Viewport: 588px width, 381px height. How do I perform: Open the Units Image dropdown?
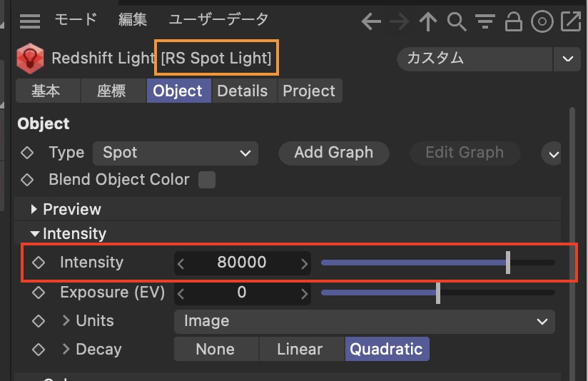coord(364,321)
